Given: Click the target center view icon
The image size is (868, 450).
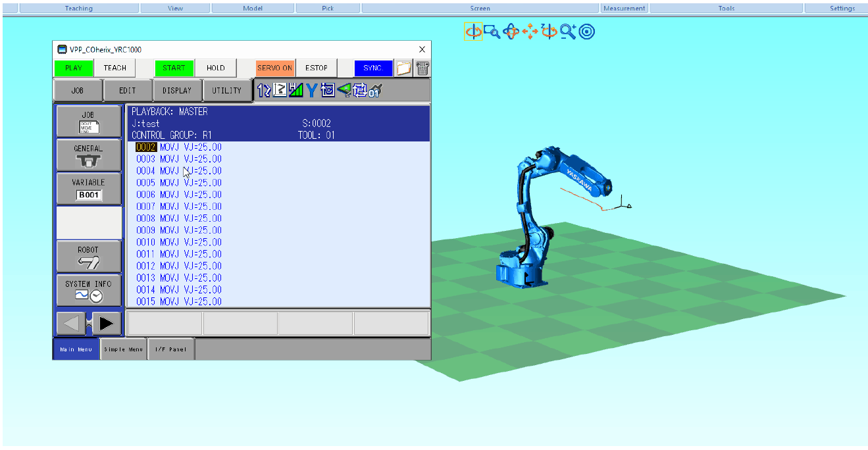Looking at the screenshot, I should click(x=587, y=32).
